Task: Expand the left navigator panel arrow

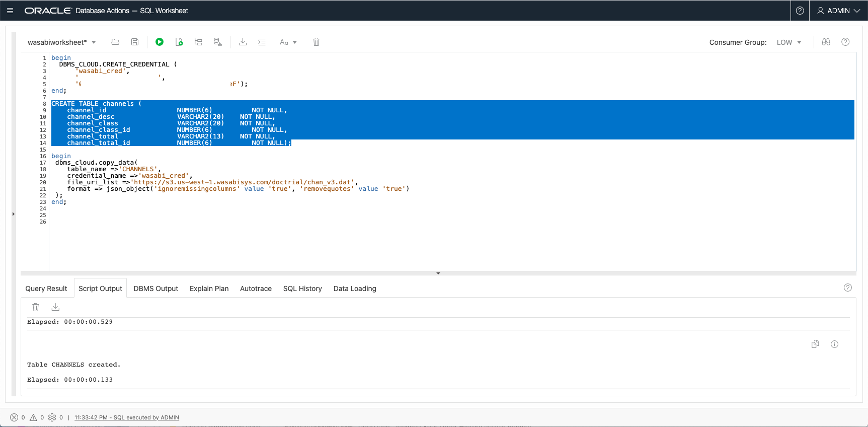Action: coord(14,214)
